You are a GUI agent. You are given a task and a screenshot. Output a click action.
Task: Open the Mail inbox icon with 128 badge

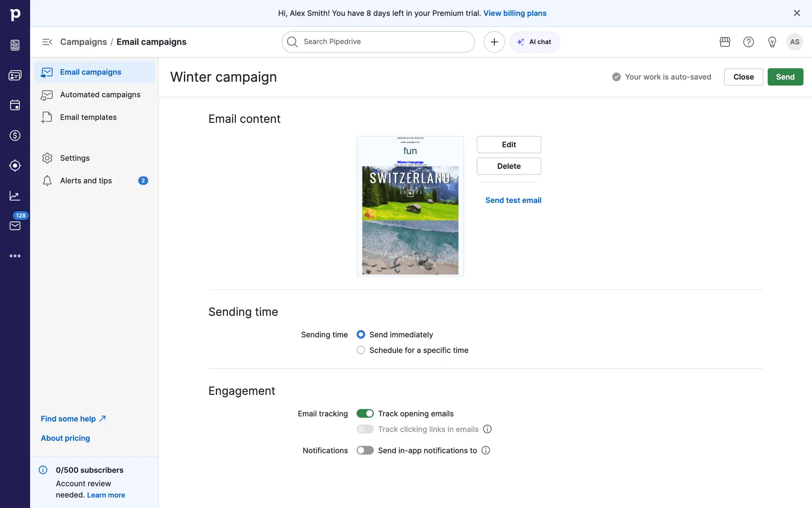15,226
